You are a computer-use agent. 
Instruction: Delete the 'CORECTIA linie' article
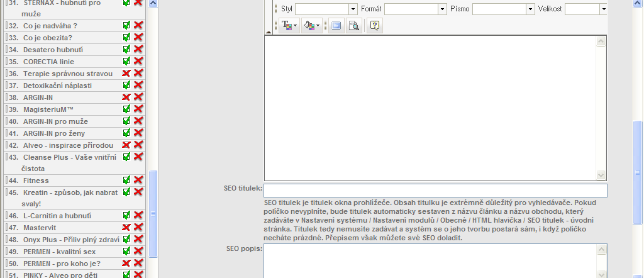(138, 61)
